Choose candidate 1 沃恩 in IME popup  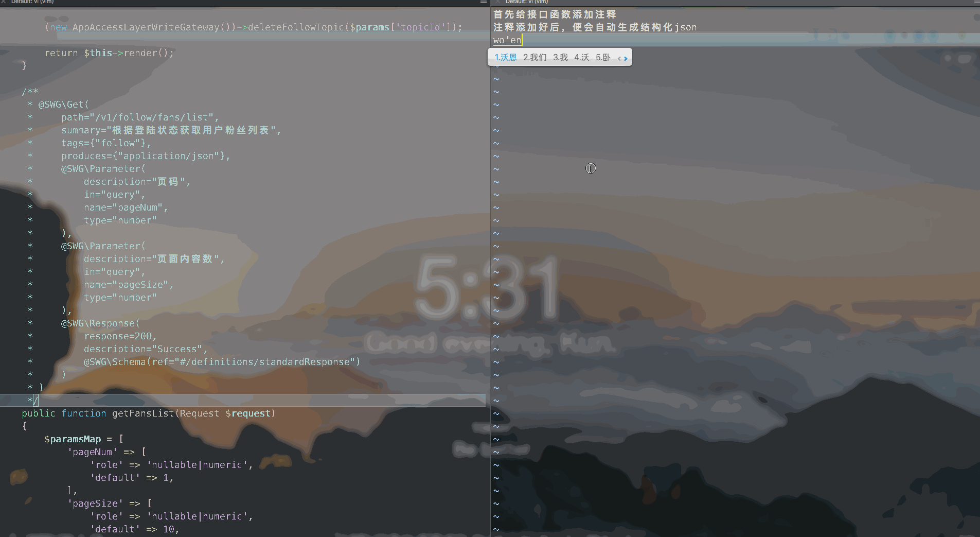pyautogui.click(x=506, y=57)
